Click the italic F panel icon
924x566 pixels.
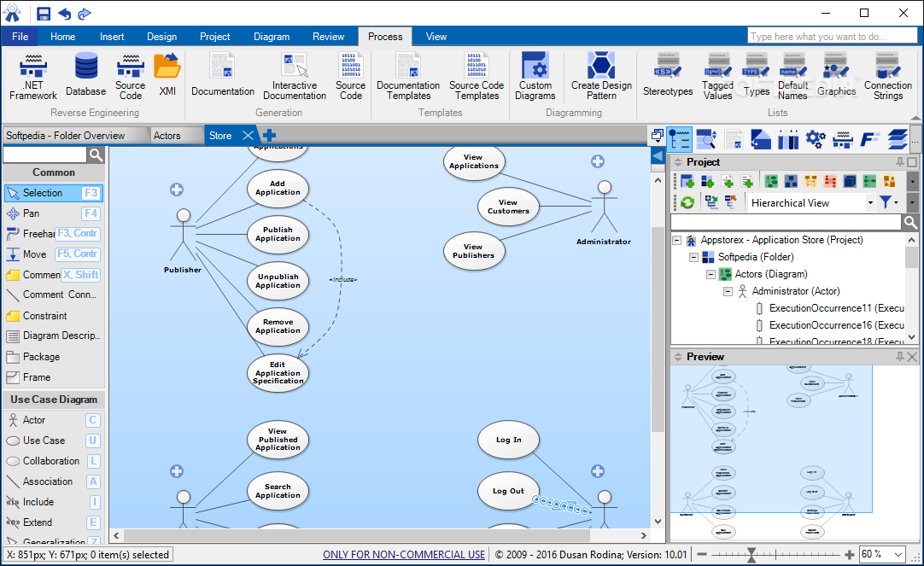pos(870,139)
